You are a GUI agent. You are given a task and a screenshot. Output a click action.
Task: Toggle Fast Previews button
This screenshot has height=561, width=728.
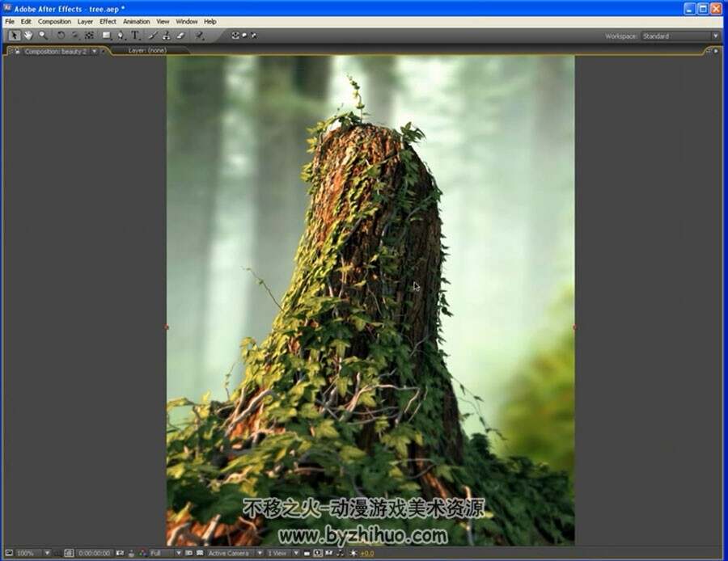318,553
